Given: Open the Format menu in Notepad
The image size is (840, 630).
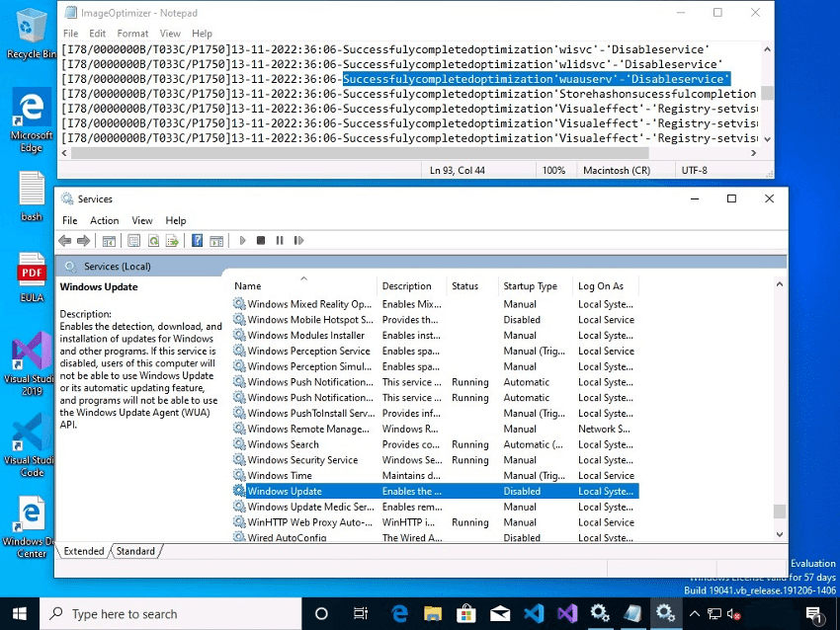Looking at the screenshot, I should click(132, 33).
